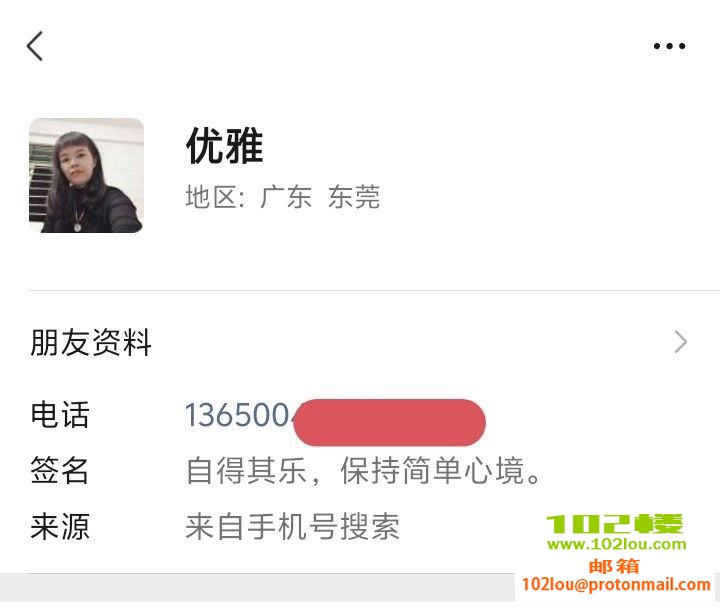Click the red redaction mark over the number
Viewport: 720px width, 609px height.
click(x=390, y=422)
